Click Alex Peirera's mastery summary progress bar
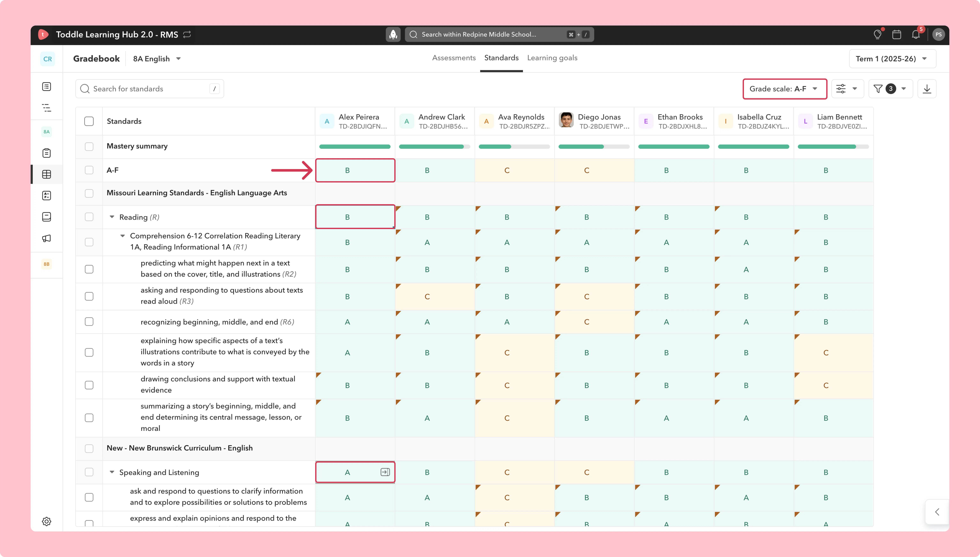Screen dimensions: 980x557 pyautogui.click(x=355, y=147)
